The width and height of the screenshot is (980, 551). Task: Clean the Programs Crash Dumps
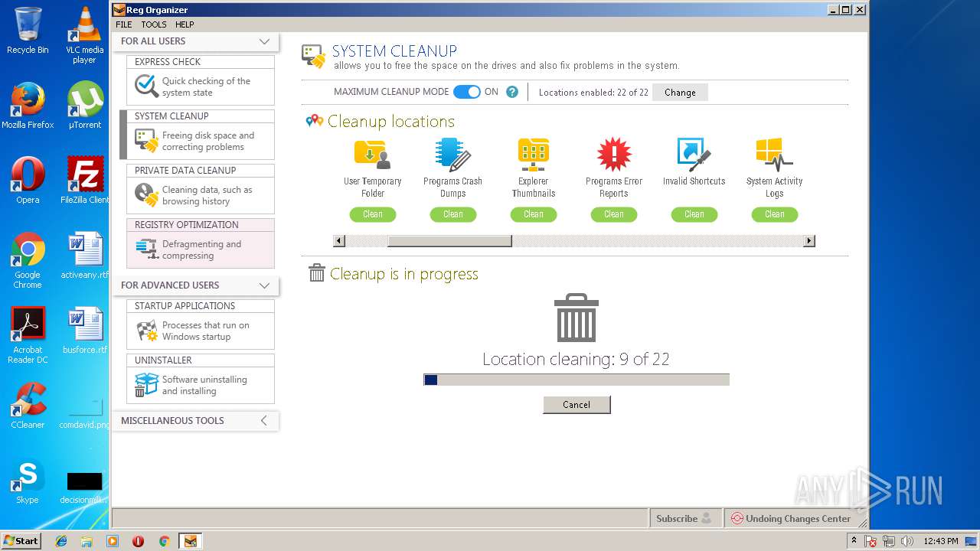[x=453, y=214]
